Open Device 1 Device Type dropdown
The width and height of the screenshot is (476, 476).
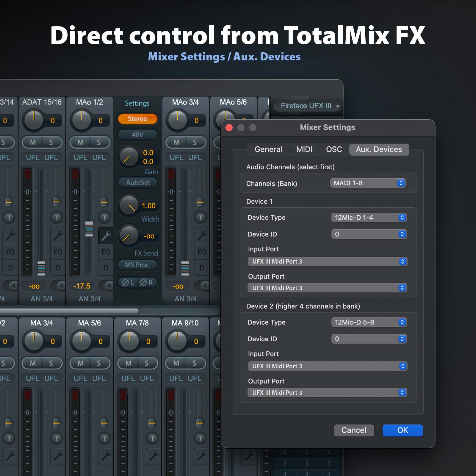point(369,217)
